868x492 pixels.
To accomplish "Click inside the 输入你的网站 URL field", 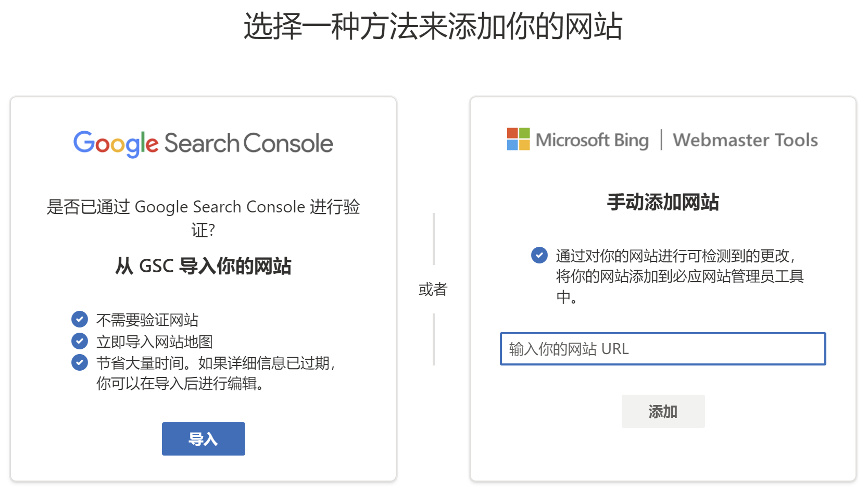I will click(662, 349).
